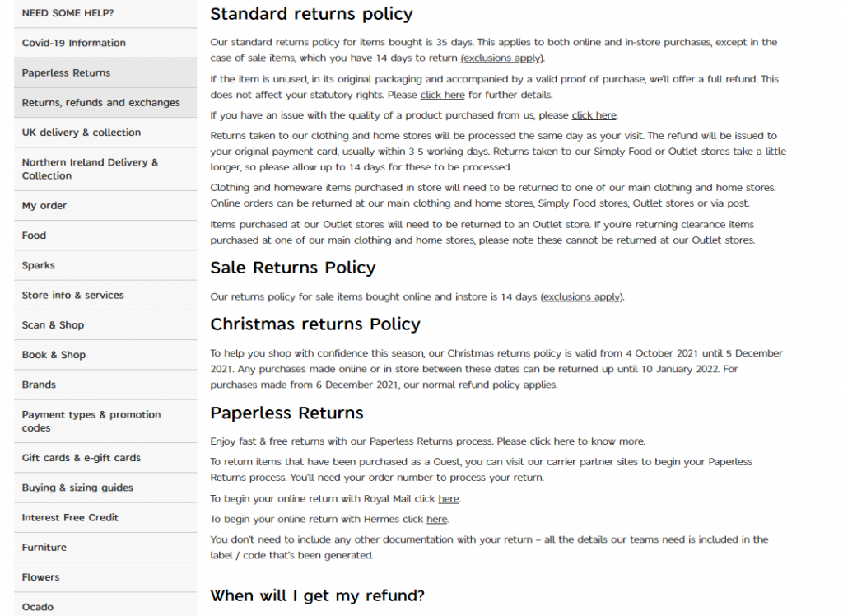Click here for further refund details
Viewport: 843px width, 616px height.
tap(442, 95)
